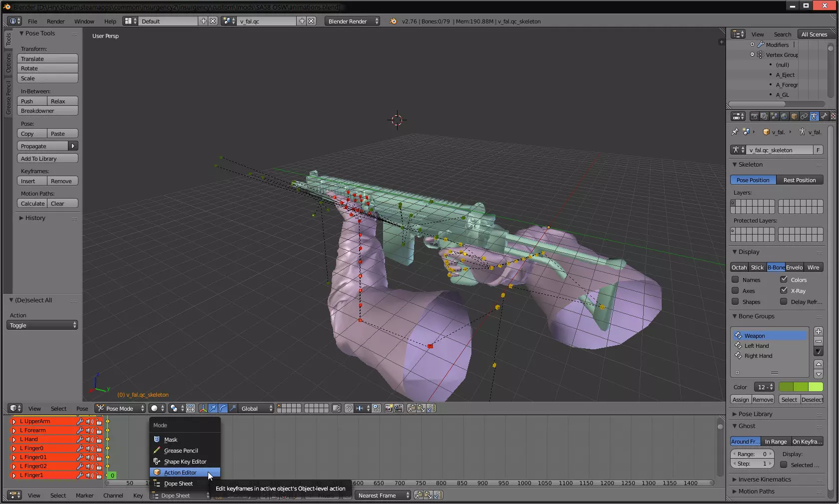Choose Action Editor from the Mode menu

(180, 473)
